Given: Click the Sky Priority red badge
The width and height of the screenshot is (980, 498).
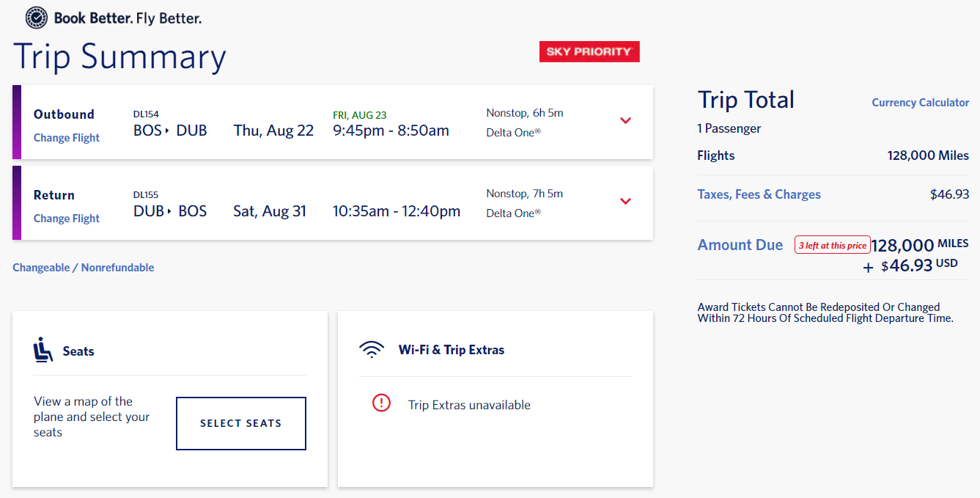Looking at the screenshot, I should click(589, 51).
